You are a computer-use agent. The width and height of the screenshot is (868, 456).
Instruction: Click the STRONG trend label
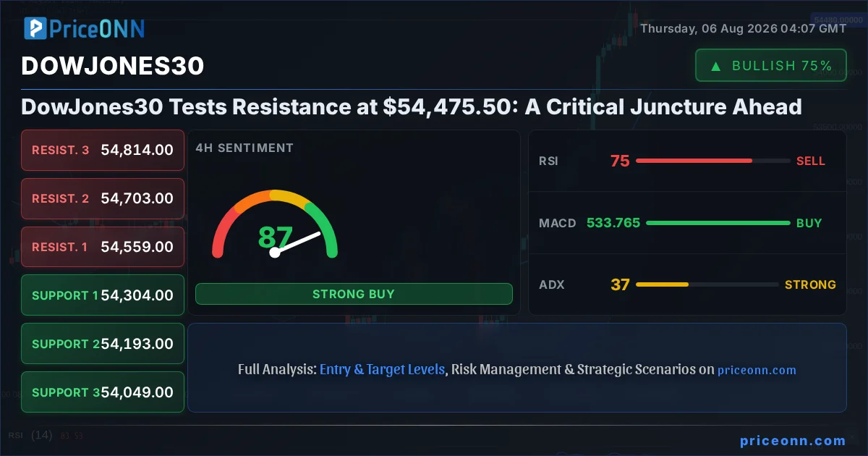point(810,284)
